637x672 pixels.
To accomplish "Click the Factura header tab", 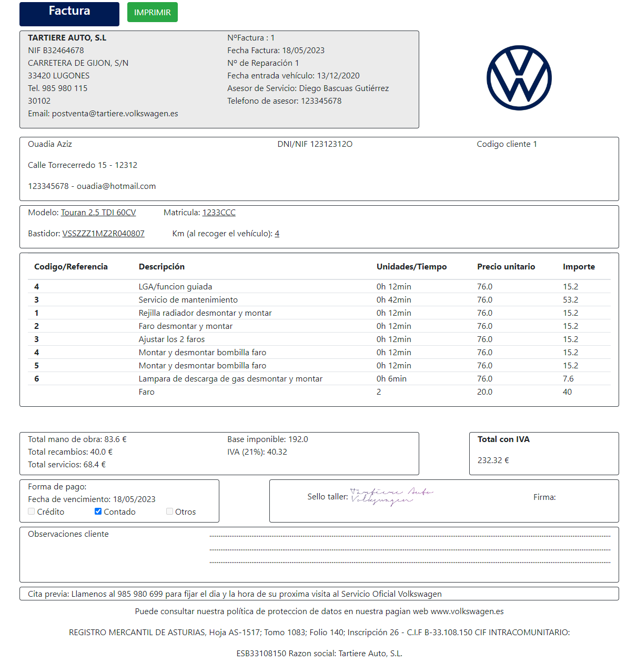I will 69,14.
